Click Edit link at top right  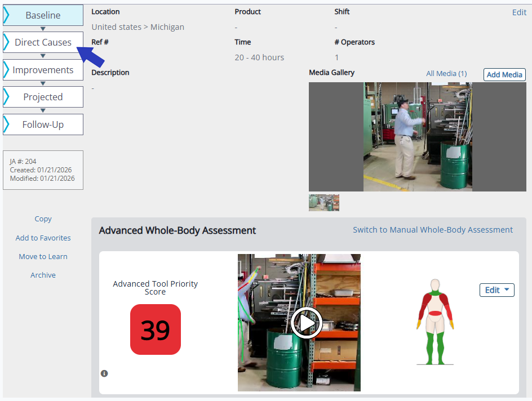519,12
